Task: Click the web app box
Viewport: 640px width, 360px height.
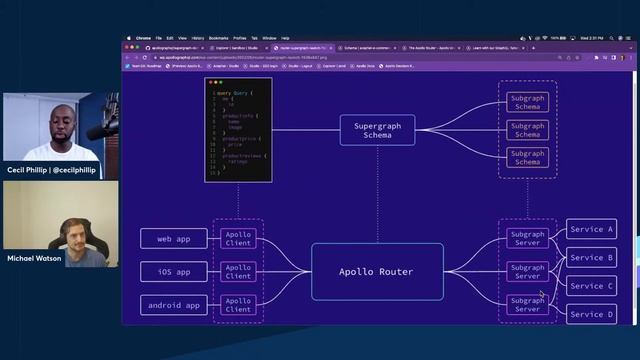Action: [173, 238]
